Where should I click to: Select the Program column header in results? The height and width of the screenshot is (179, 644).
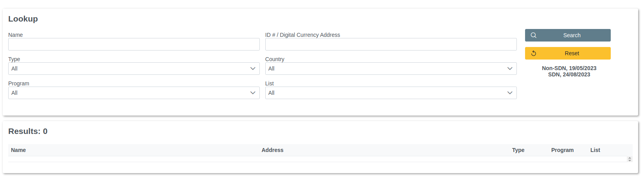coord(562,150)
